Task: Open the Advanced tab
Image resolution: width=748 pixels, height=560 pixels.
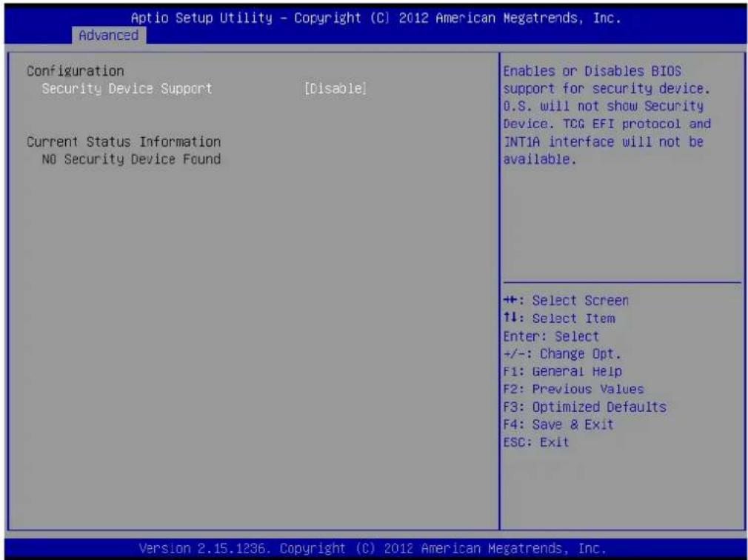Action: (109, 36)
